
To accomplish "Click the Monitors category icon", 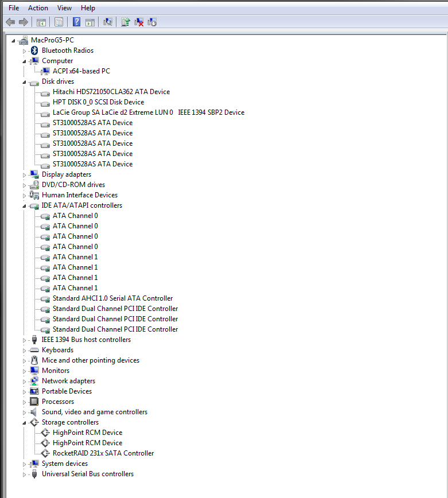I will tap(34, 371).
